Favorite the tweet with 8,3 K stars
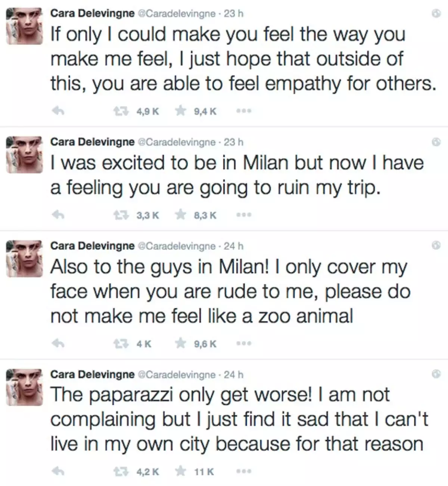The image size is (448, 486). (x=181, y=215)
